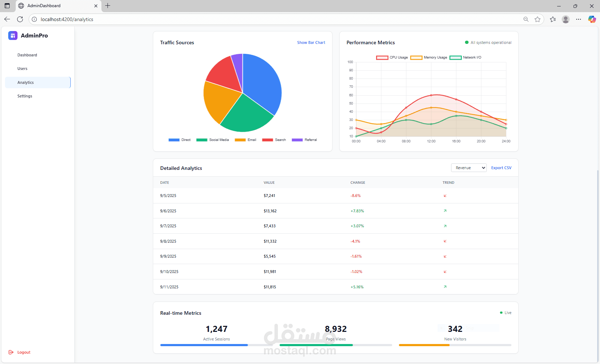Viewport: 600px width, 364px height.
Task: Open the Revenue metric dropdown
Action: pyautogui.click(x=469, y=168)
